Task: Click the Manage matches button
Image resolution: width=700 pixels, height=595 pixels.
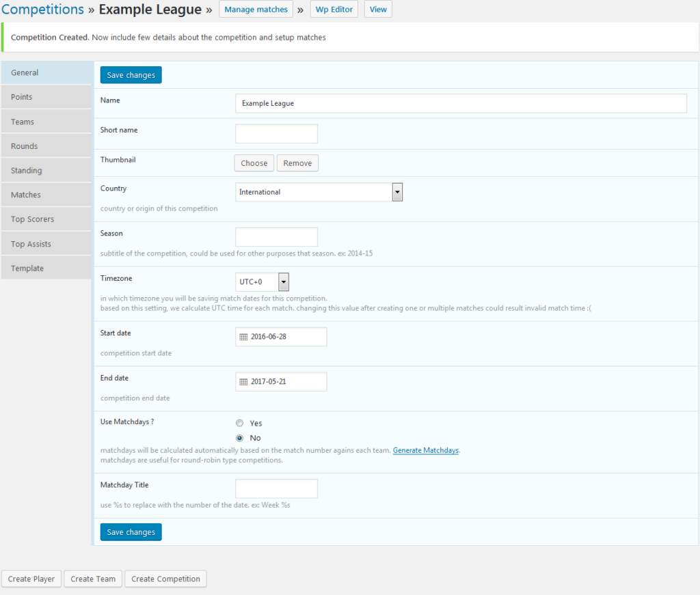Action: click(256, 10)
